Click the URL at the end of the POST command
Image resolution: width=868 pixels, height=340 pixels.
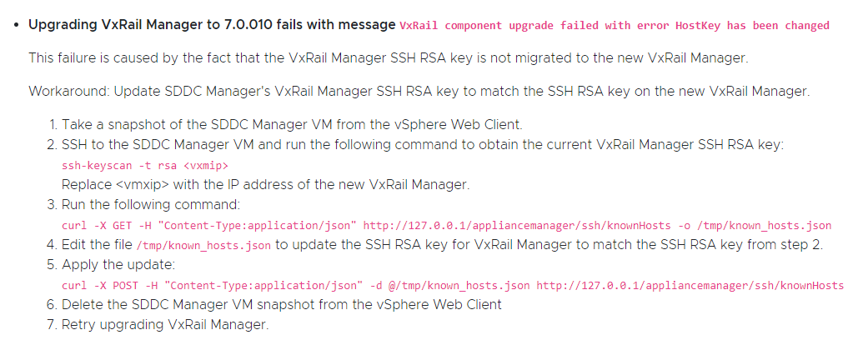690,286
